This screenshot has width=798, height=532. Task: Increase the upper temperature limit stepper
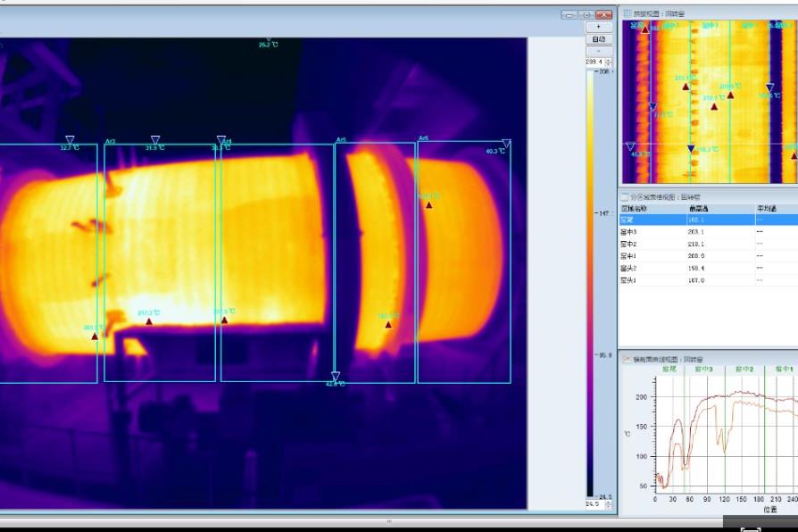pos(610,59)
